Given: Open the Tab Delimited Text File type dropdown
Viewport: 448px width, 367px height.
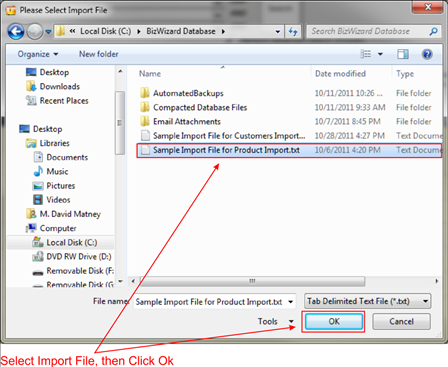Looking at the screenshot, I should pos(367,301).
